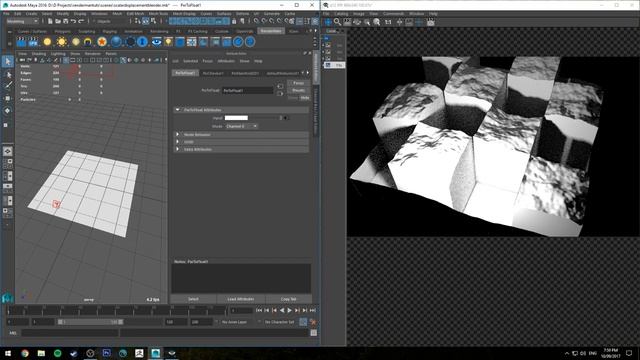640x360 pixels.
Task: Click the Presets button
Action: (x=298, y=90)
